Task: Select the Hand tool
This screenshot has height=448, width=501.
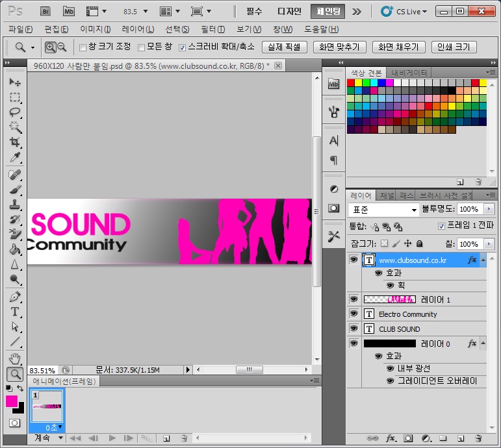Action: click(x=15, y=359)
